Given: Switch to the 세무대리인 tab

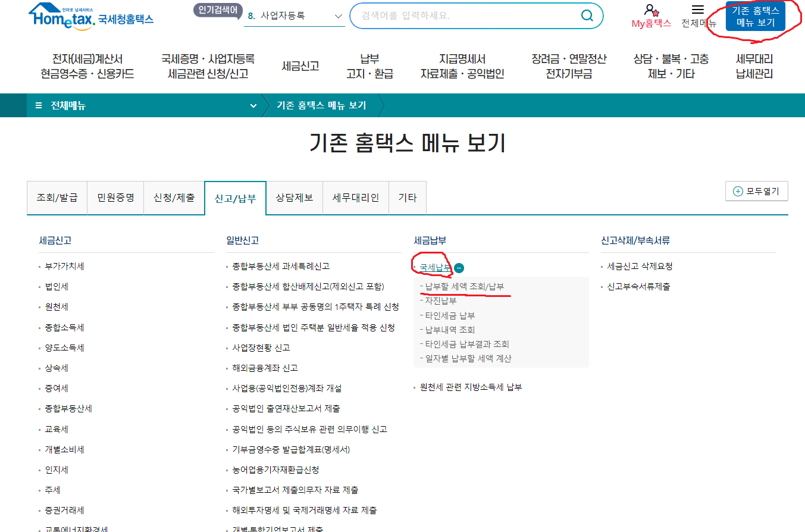Looking at the screenshot, I should tap(356, 198).
